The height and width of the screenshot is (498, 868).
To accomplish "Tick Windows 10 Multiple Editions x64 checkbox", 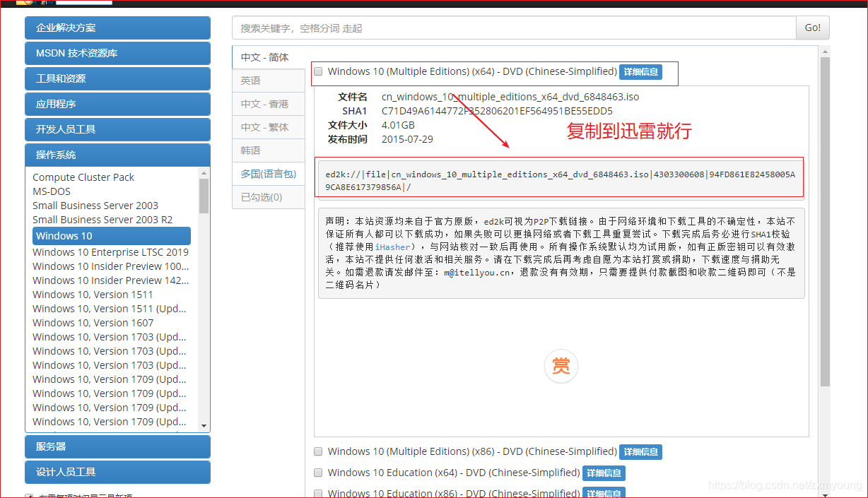I will pyautogui.click(x=318, y=71).
